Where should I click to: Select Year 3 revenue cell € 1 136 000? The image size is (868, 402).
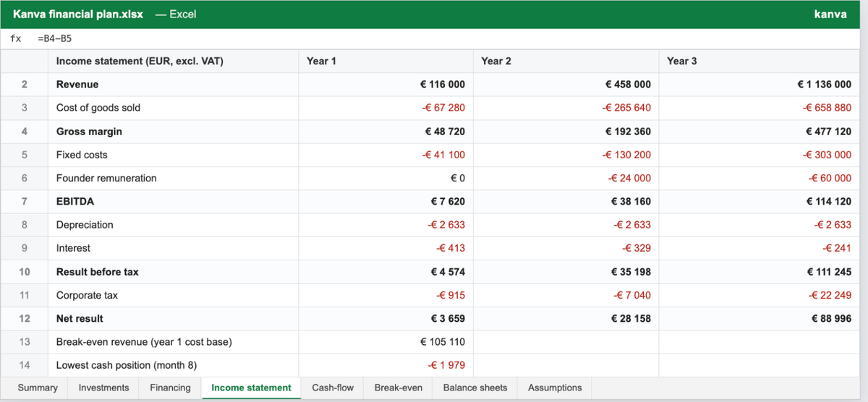(x=759, y=85)
